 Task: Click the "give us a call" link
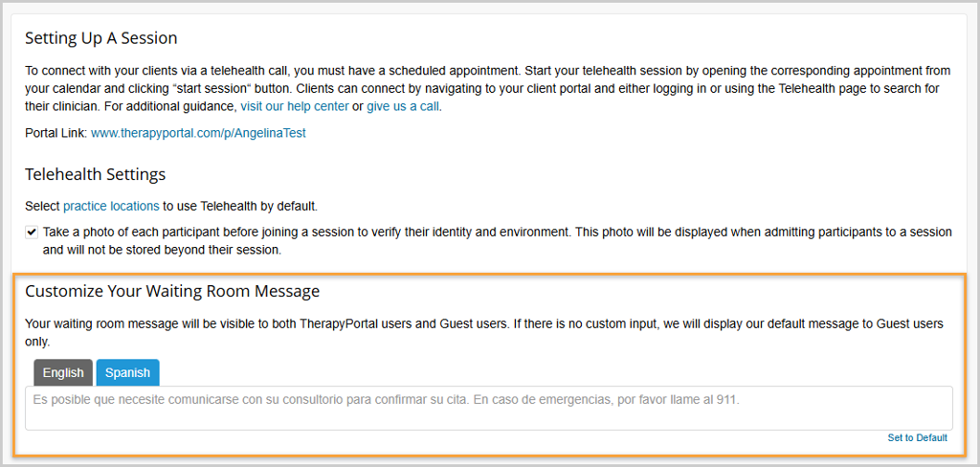402,106
